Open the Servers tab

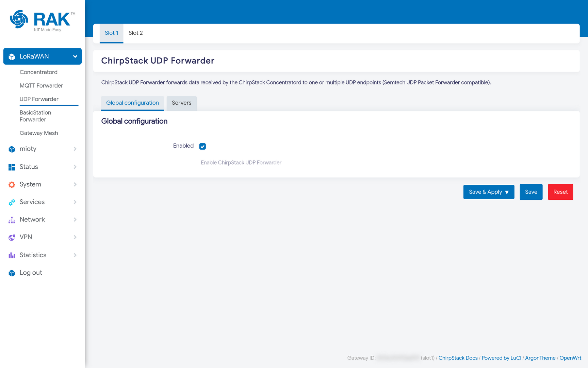pos(181,103)
